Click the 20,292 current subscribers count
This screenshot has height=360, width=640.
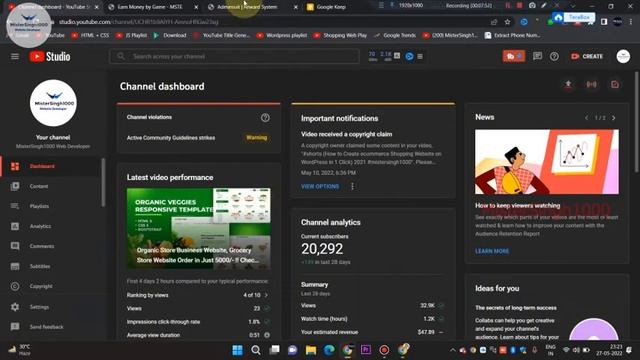coord(322,249)
